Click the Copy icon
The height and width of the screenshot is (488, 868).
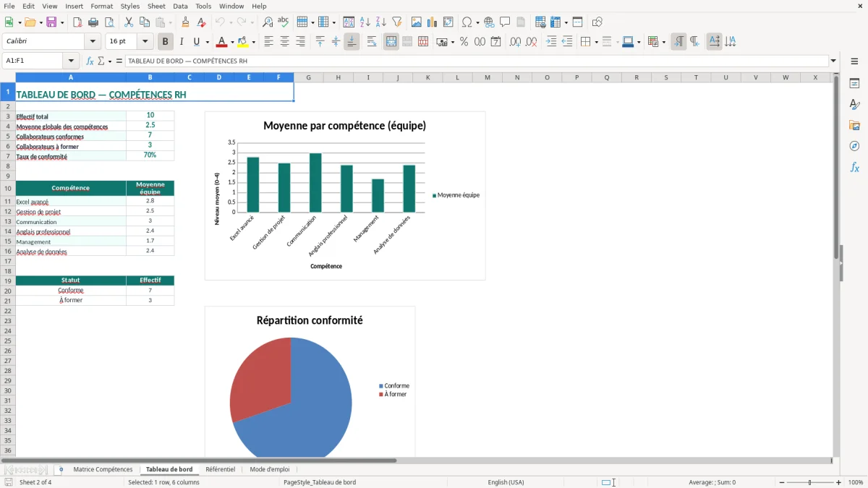pyautogui.click(x=145, y=22)
